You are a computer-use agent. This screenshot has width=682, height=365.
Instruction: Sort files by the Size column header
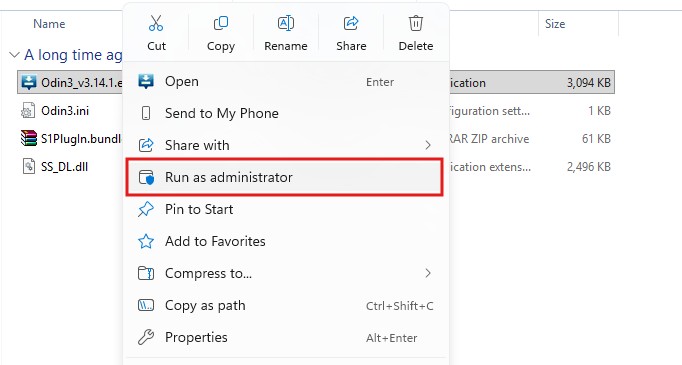pyautogui.click(x=555, y=24)
